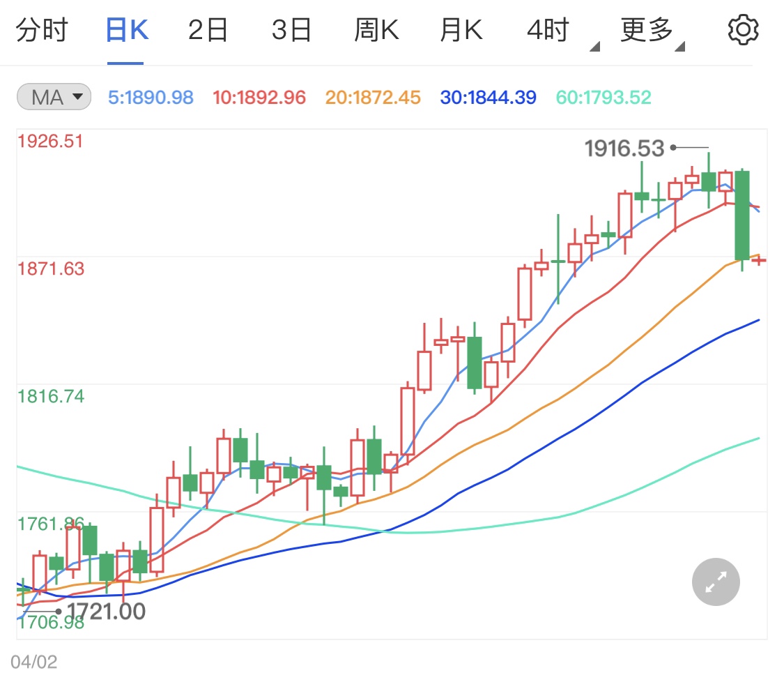Select the last small red candlestick
This screenshot has height=682, width=784.
(759, 259)
